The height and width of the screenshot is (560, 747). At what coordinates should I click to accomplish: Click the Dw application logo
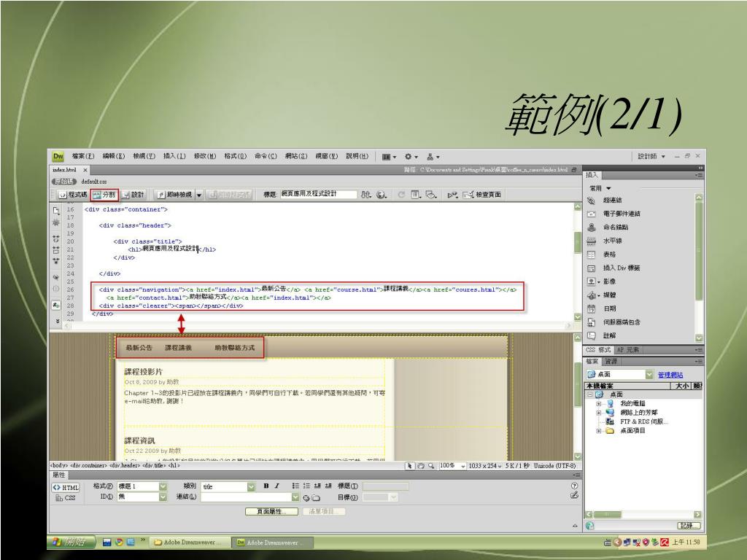58,156
